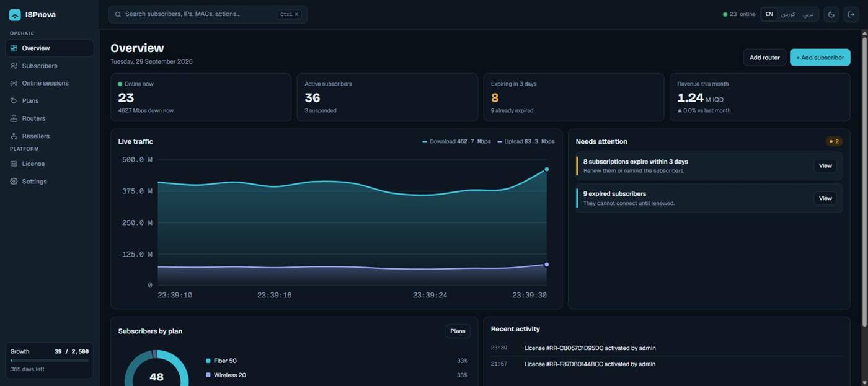Click the Needs attention count badge 2

pos(834,141)
